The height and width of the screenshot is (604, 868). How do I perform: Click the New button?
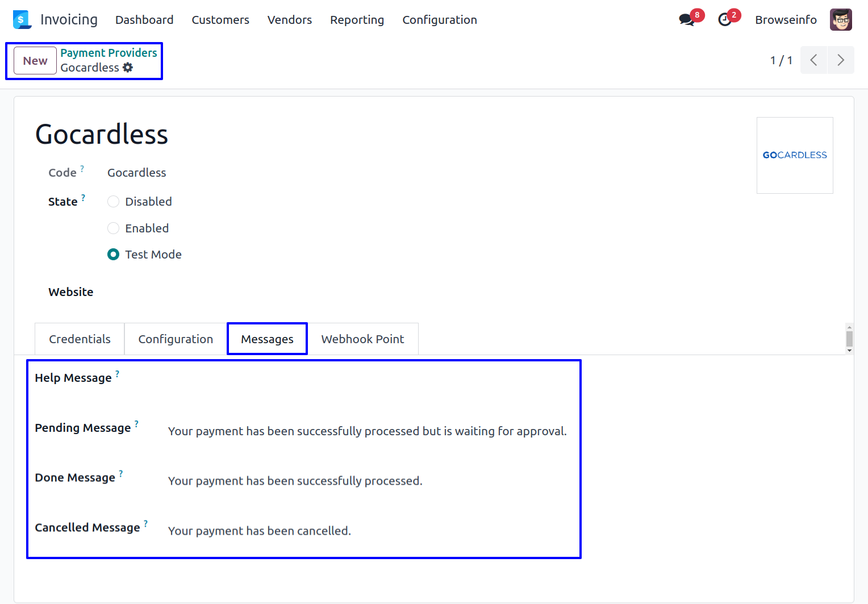click(x=35, y=61)
